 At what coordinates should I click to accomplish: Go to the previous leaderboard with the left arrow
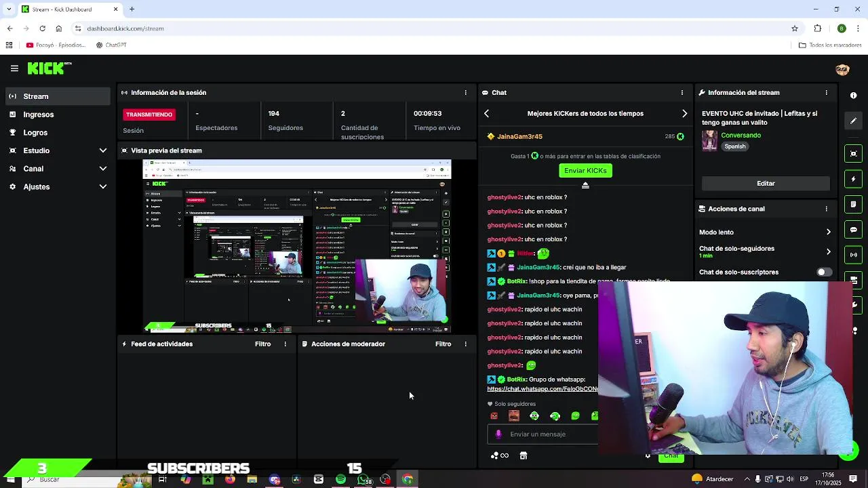(486, 114)
